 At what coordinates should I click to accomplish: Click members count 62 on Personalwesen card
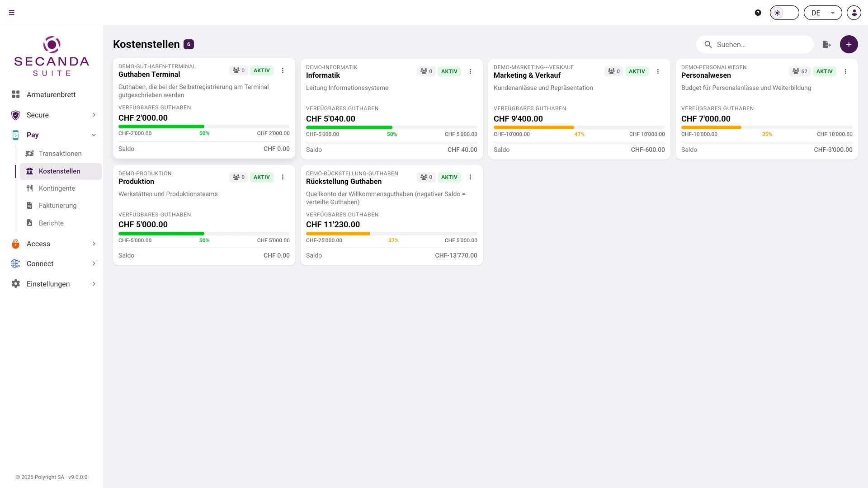tap(800, 71)
